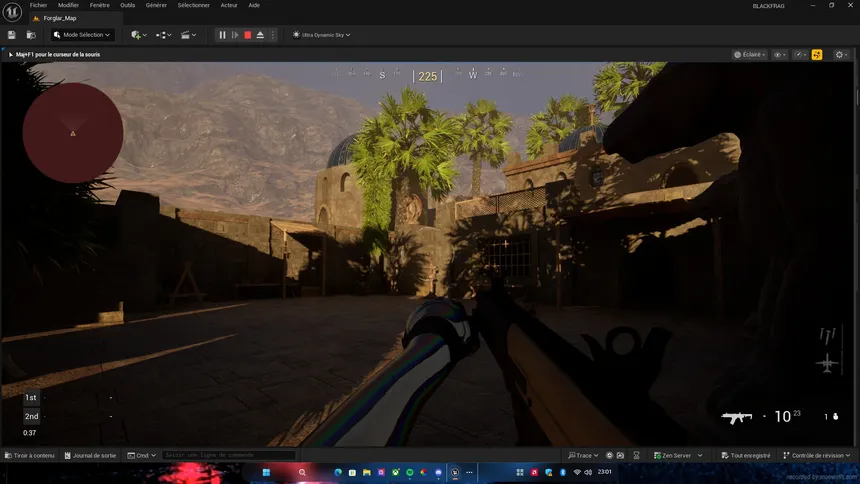Open the Outils menu
Screen dimensions: 860x484
(x=127, y=5)
